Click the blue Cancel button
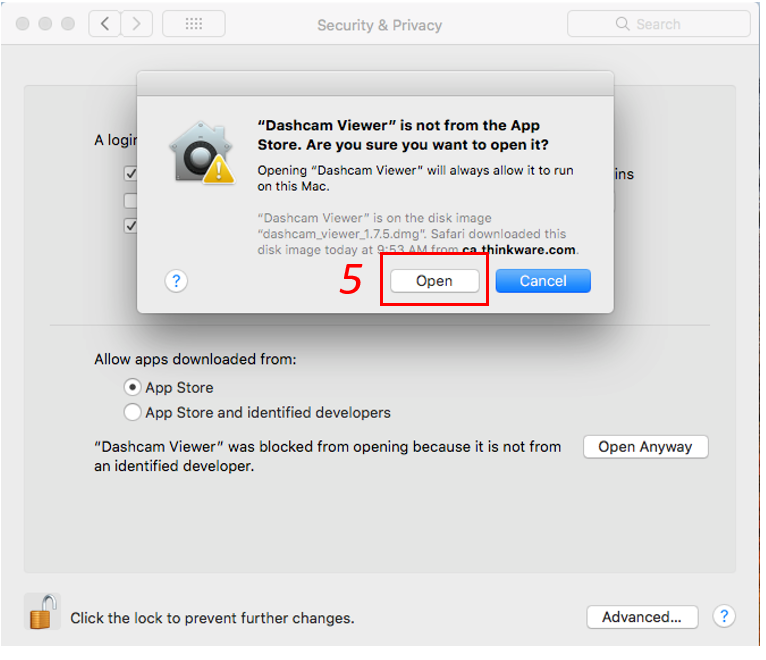Image resolution: width=766 pixels, height=660 pixels. click(x=543, y=281)
